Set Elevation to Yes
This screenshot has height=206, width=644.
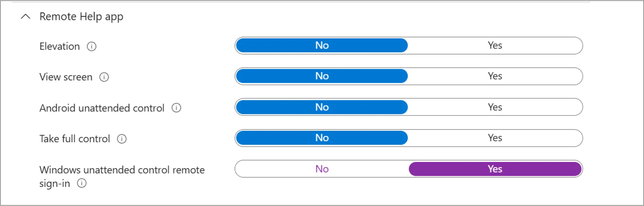[495, 46]
